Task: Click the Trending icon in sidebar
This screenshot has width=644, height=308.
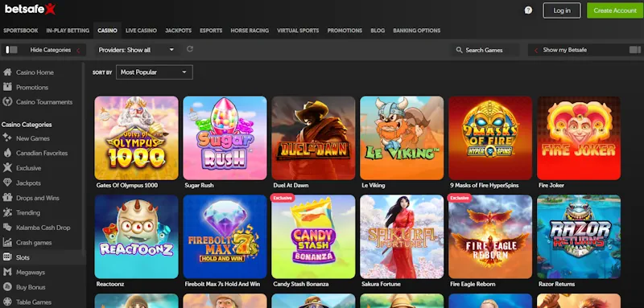Action: pos(7,212)
